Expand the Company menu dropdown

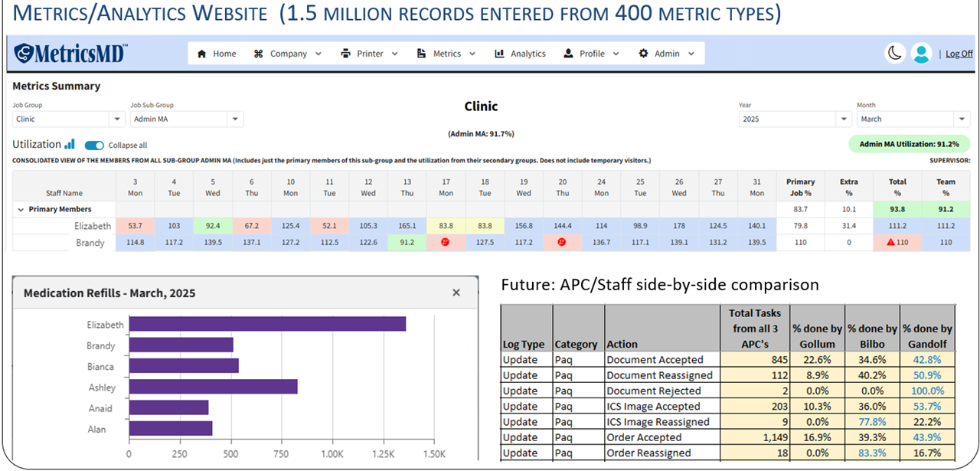point(288,54)
